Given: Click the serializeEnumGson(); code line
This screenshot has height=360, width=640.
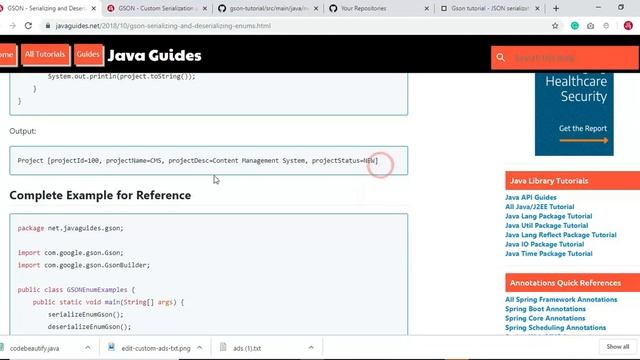Looking at the screenshot, I should (x=85, y=314).
